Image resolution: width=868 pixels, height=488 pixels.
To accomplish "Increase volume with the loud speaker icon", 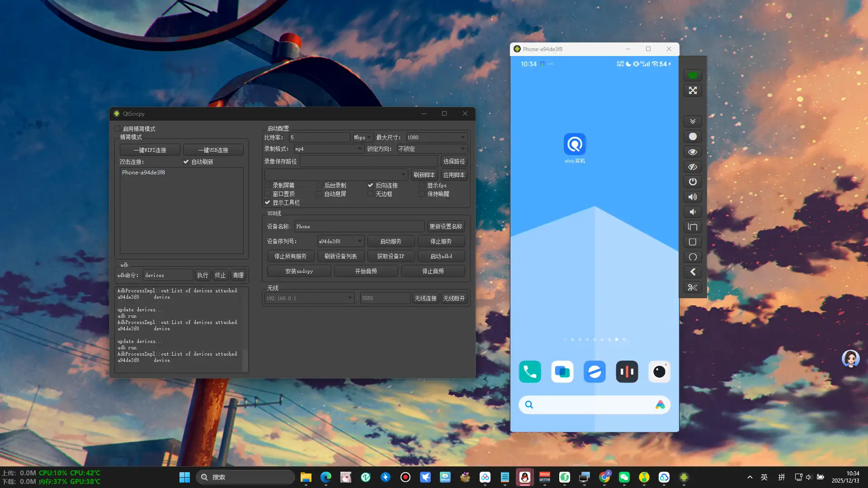I will pyautogui.click(x=693, y=197).
